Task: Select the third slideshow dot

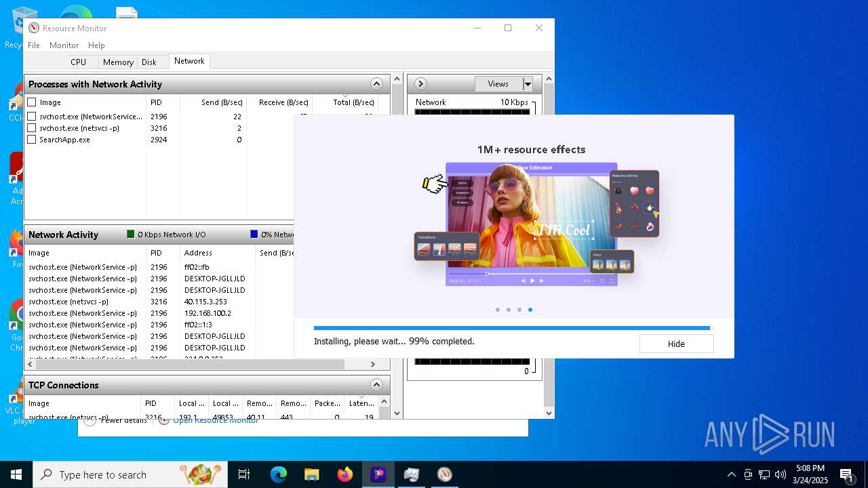Action: [x=519, y=310]
